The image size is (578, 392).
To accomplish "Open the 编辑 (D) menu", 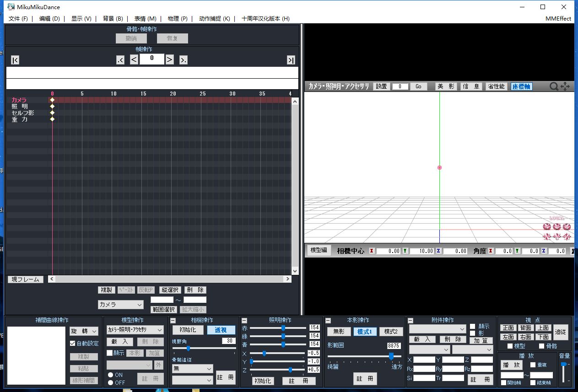I will [x=49, y=19].
